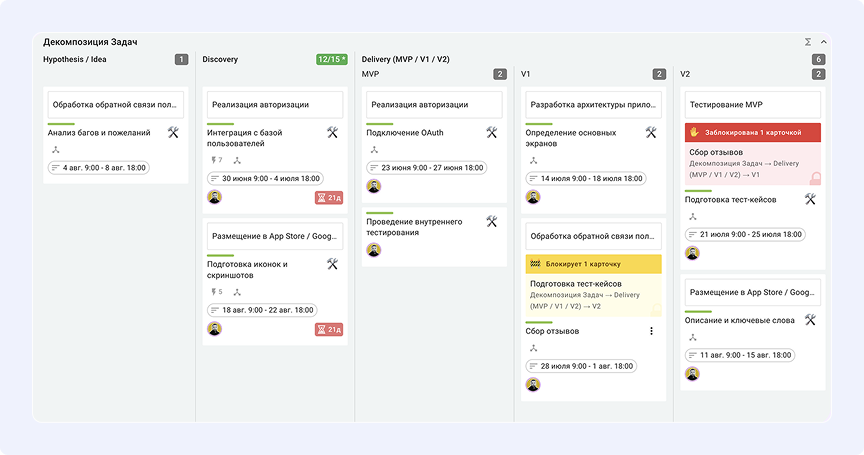Click the yellow Блокирует 1 карточку banner
This screenshot has height=455, width=864.
594,264
